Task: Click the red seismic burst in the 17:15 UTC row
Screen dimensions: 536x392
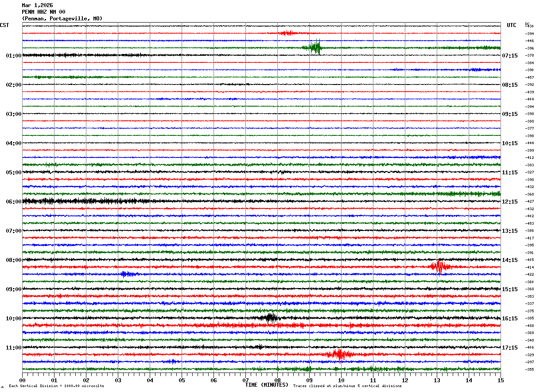Action: click(x=338, y=354)
